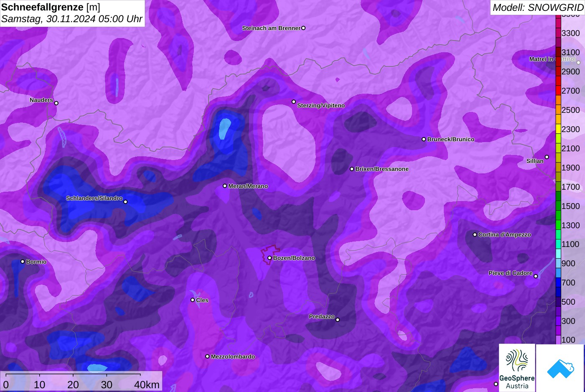This screenshot has width=585, height=392.
Task: Click the GeoSphere Austria logo
Action: (x=517, y=368)
